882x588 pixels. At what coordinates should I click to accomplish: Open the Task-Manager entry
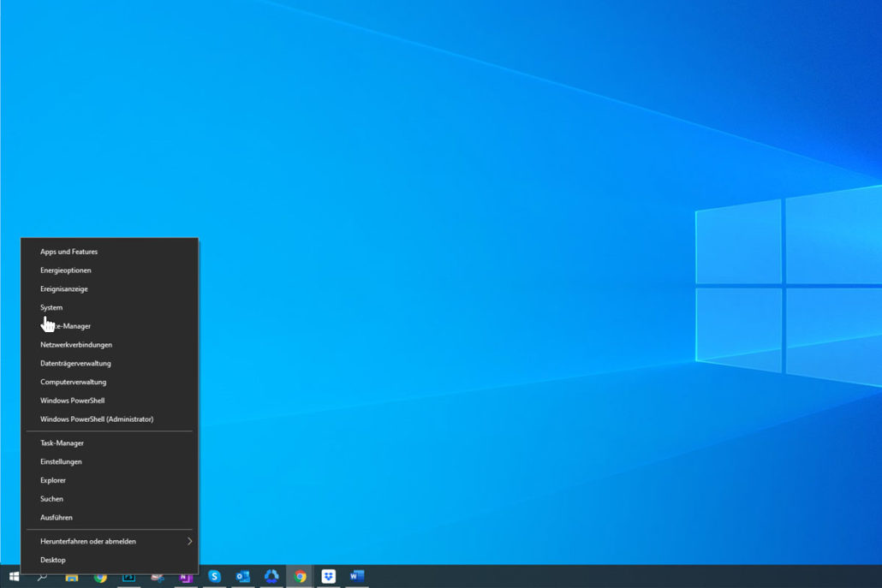(x=61, y=442)
